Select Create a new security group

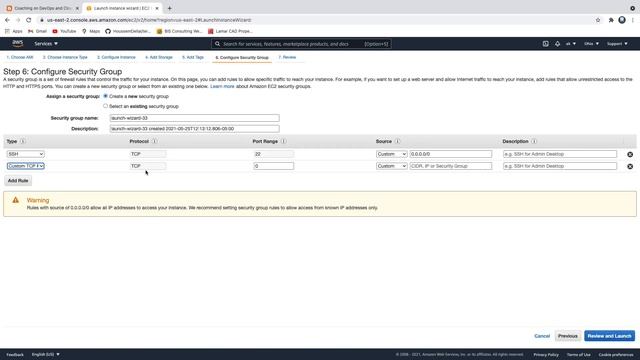(x=105, y=96)
